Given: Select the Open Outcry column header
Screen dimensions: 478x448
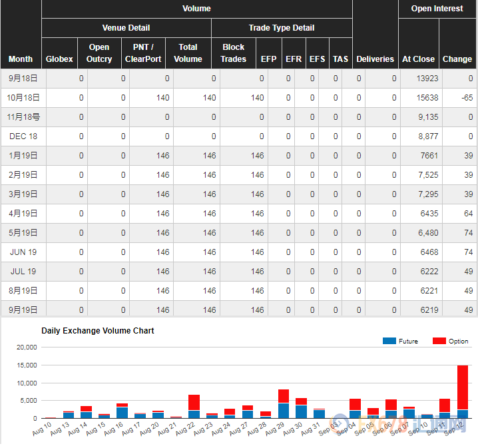Looking at the screenshot, I should [x=99, y=53].
